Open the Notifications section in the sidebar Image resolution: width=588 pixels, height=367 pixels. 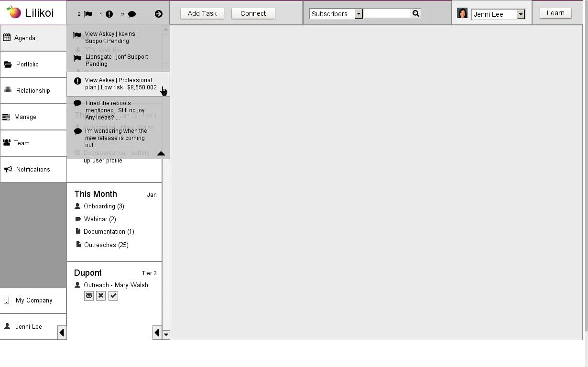(x=33, y=169)
